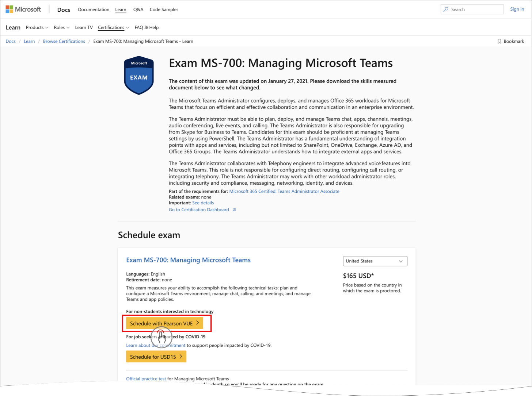Open Learn TV
The image size is (532, 396).
[x=84, y=27]
